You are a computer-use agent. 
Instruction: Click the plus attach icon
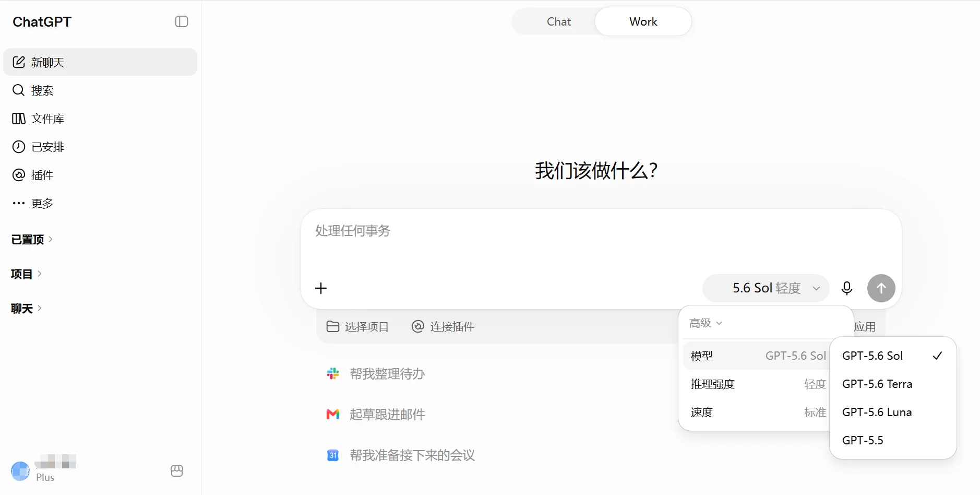coord(321,288)
